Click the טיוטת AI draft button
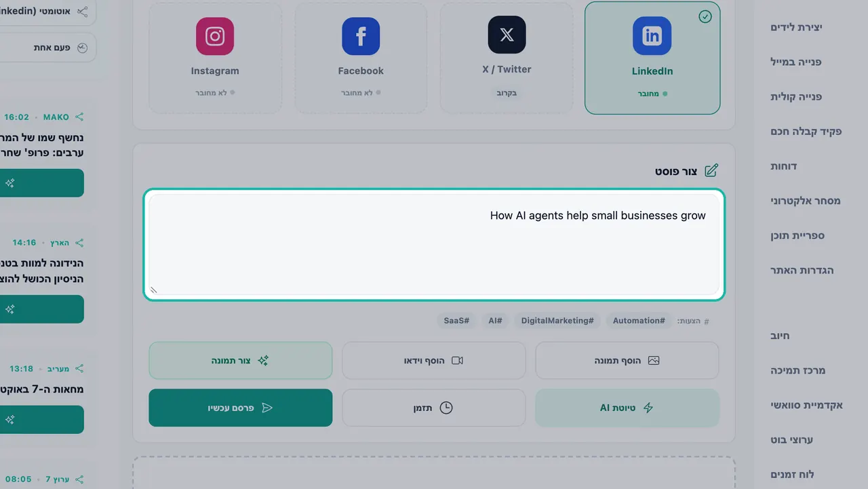 coord(627,408)
